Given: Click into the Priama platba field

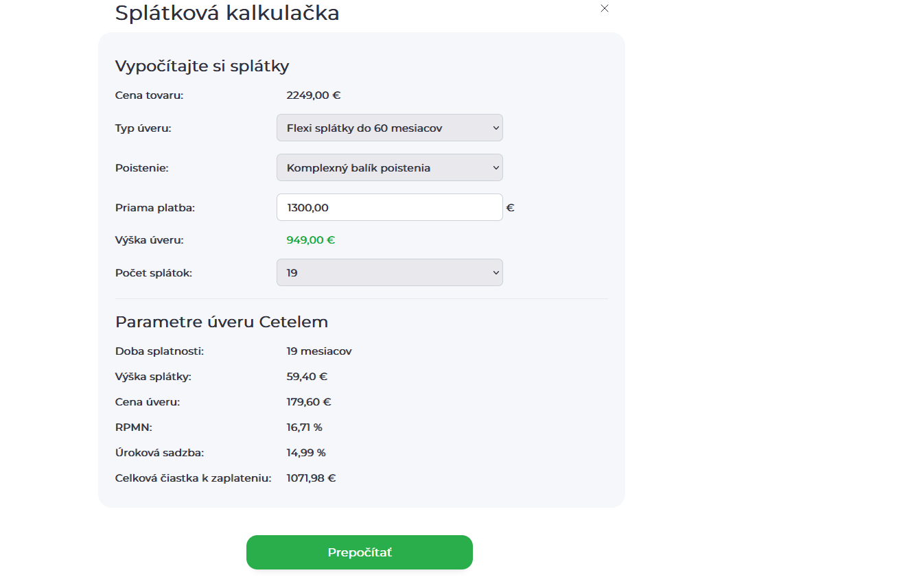Looking at the screenshot, I should coord(389,208).
